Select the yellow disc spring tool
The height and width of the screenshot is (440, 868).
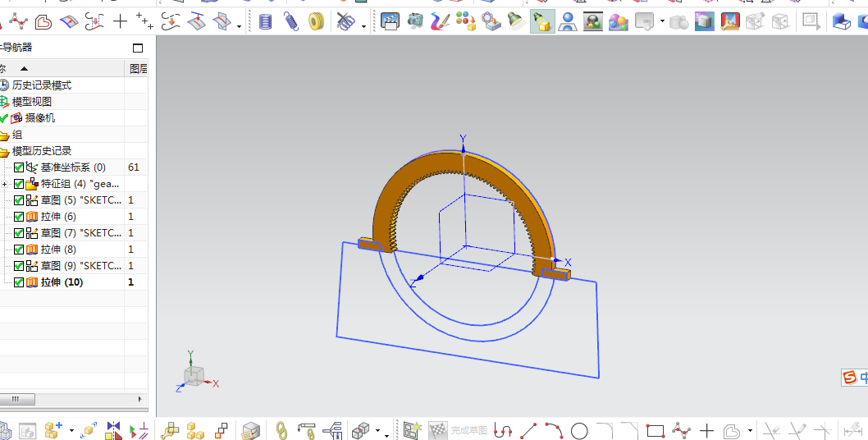tap(316, 22)
